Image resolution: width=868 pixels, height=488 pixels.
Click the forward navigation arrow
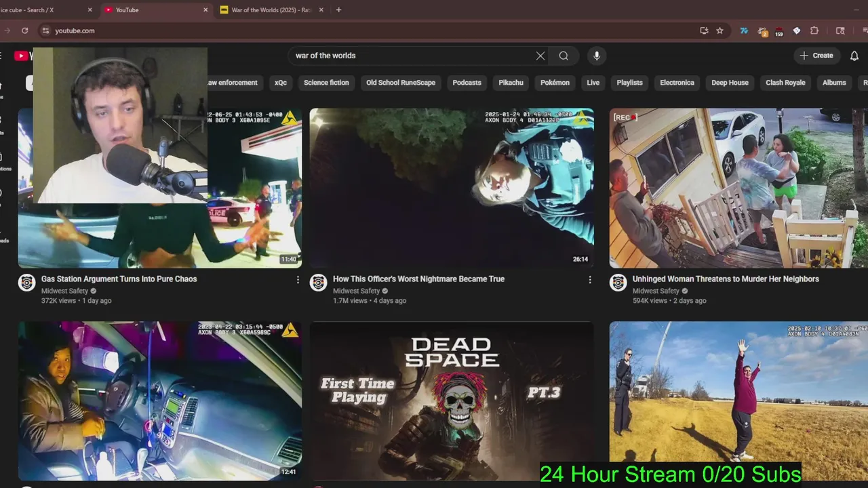tap(7, 30)
